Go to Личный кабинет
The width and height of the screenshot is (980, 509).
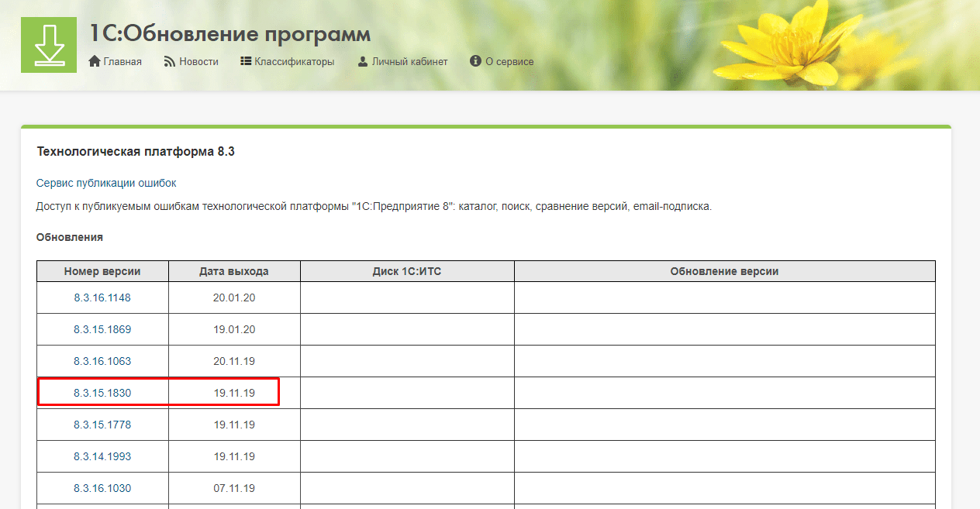click(410, 61)
